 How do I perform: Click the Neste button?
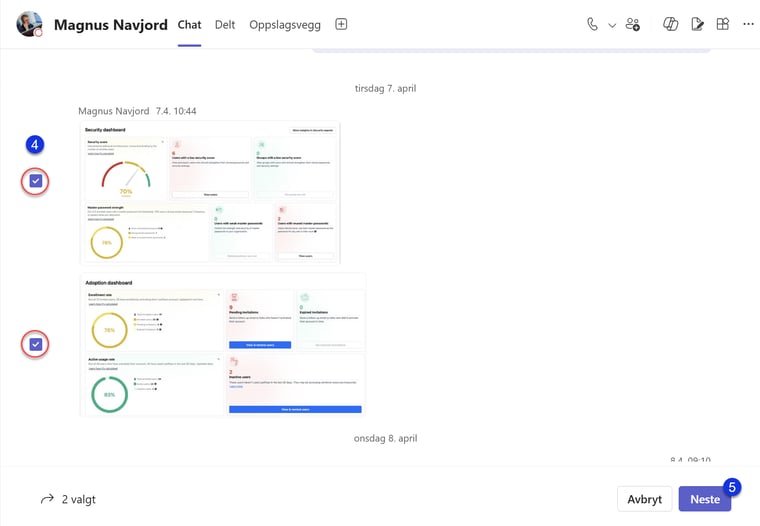tap(705, 499)
